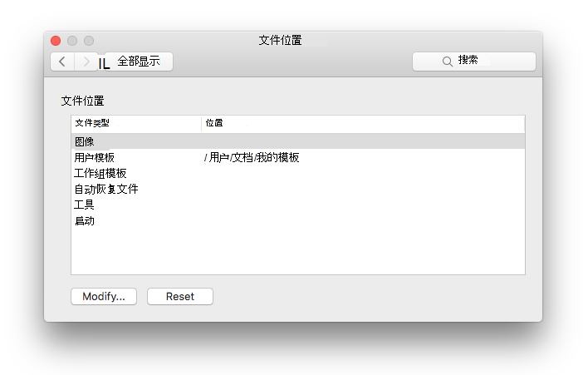Select the 工具 row
588x375 pixels.
click(x=298, y=205)
